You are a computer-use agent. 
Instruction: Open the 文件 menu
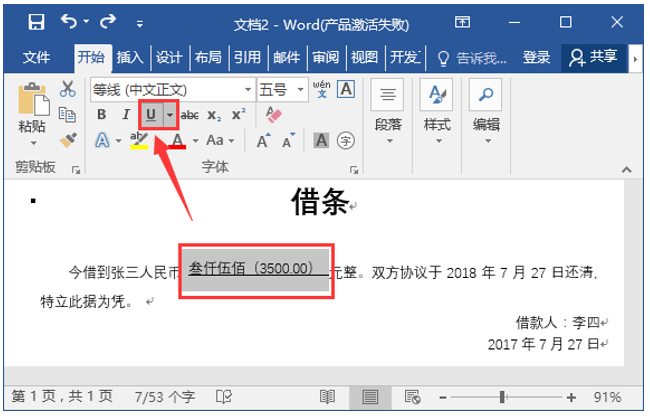[x=36, y=57]
